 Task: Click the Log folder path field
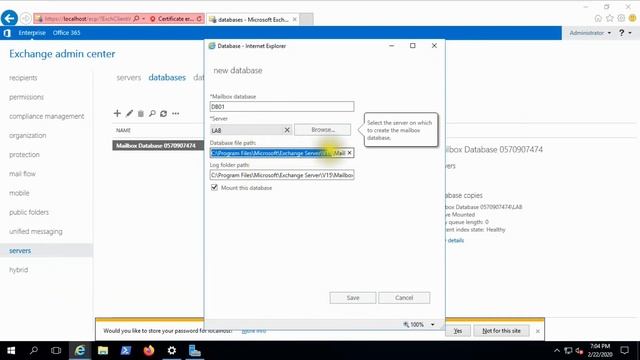point(282,175)
